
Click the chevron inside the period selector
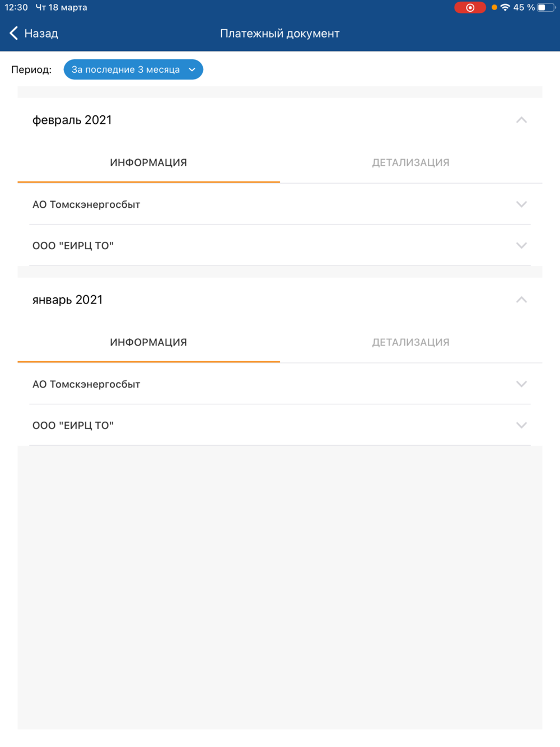pyautogui.click(x=192, y=69)
